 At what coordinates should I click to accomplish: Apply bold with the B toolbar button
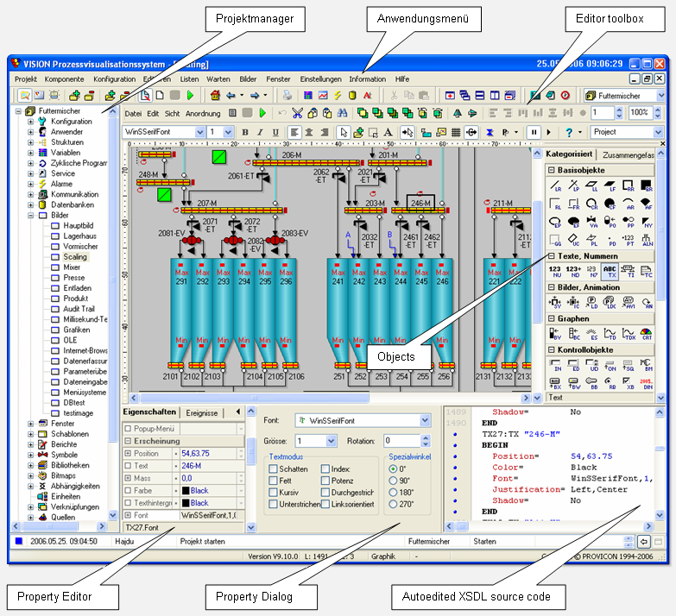coord(244,132)
